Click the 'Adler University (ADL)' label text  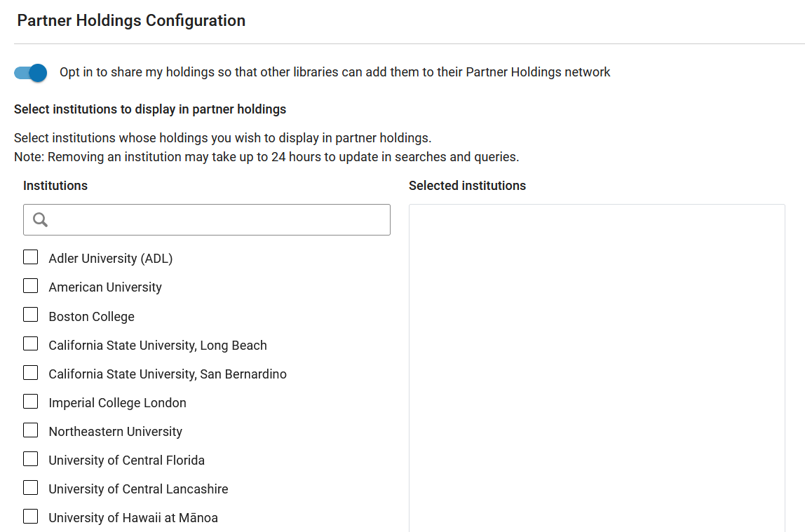pyautogui.click(x=110, y=259)
